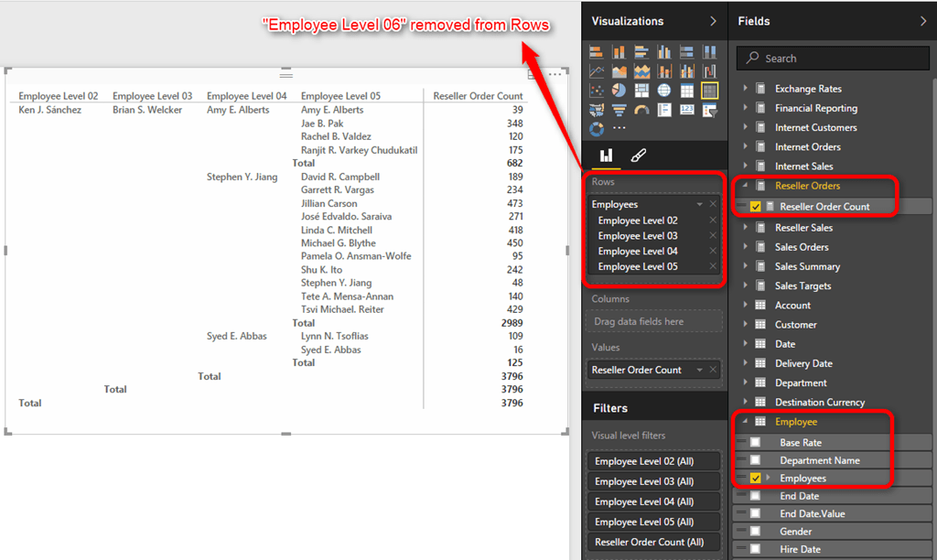
Task: Select the Gauge visualization icon
Action: 641,109
